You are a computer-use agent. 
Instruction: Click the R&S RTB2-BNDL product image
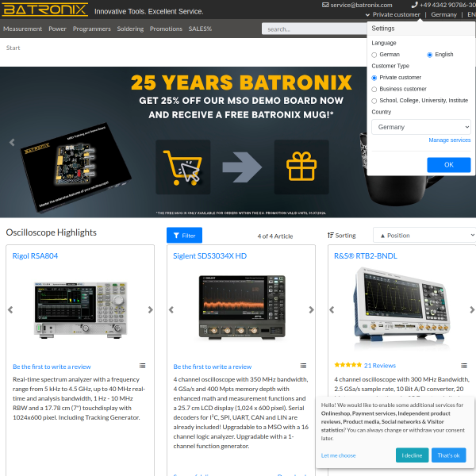(401, 307)
